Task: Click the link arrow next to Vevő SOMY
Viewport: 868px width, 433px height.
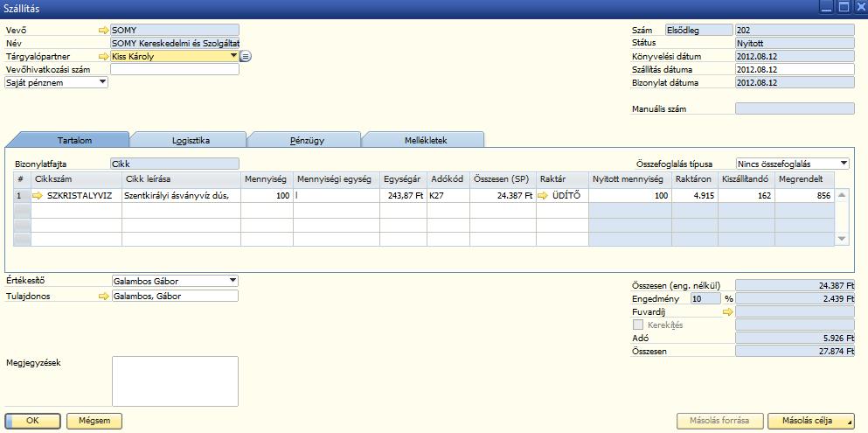Action: click(104, 30)
